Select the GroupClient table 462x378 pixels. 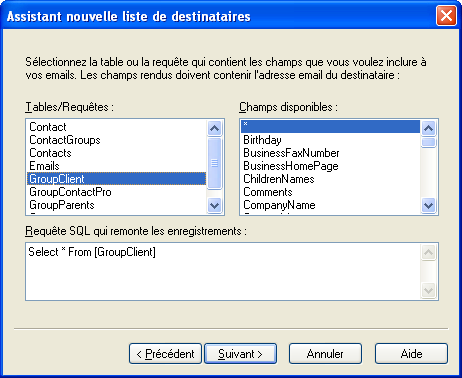(x=116, y=179)
